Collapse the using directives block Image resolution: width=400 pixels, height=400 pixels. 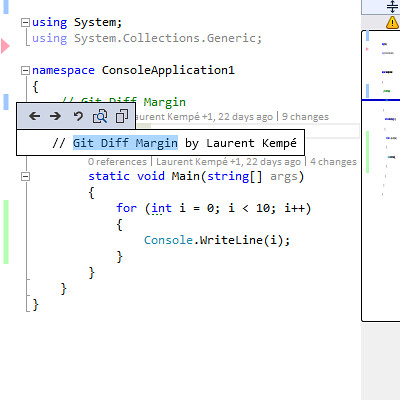[x=25, y=22]
